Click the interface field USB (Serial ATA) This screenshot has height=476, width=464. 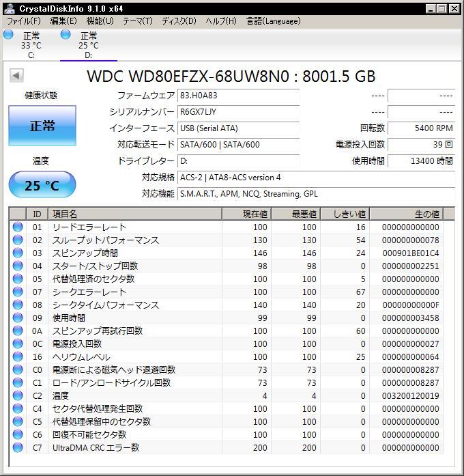pyautogui.click(x=238, y=128)
